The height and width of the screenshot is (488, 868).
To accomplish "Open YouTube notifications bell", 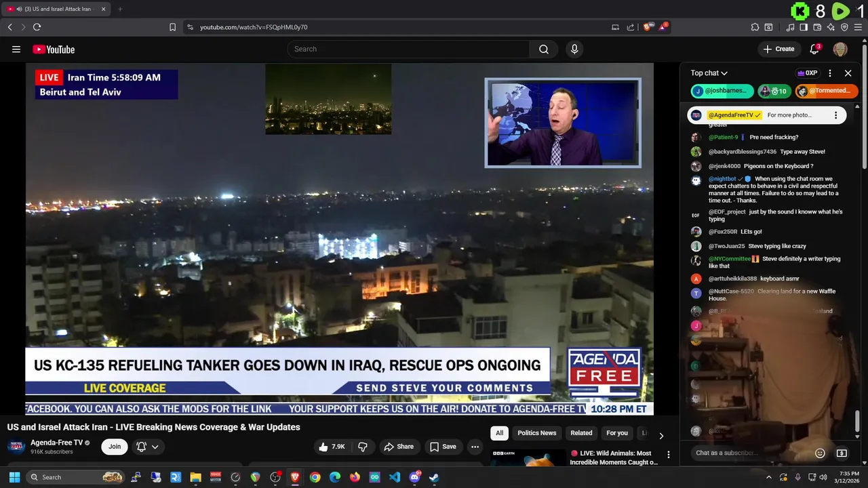I will coord(814,49).
